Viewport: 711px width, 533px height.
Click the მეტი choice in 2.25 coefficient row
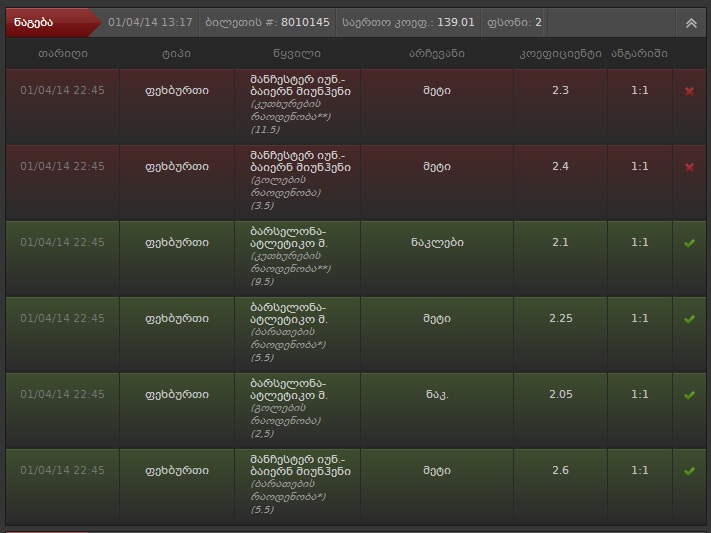click(437, 318)
